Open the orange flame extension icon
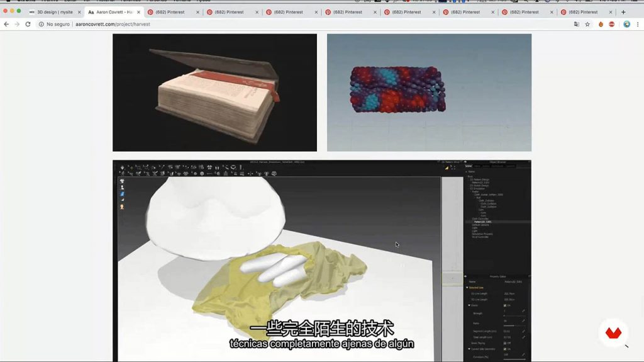The height and width of the screenshot is (362, 644). click(x=601, y=25)
